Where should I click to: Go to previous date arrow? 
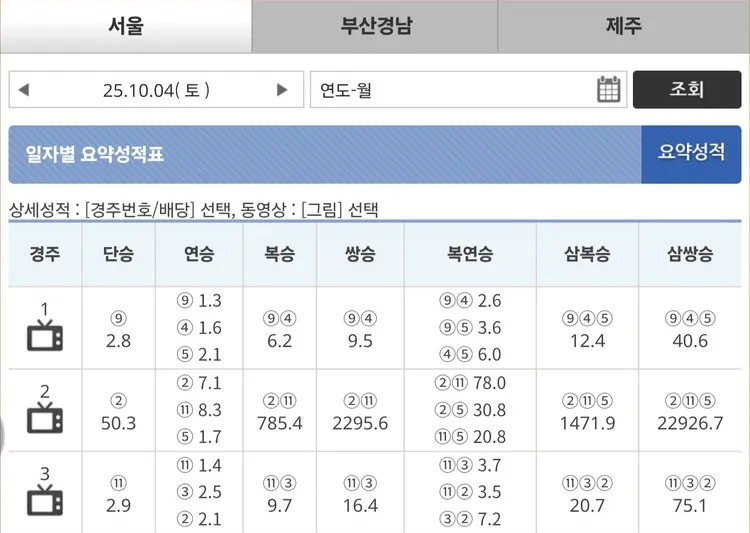pos(24,89)
